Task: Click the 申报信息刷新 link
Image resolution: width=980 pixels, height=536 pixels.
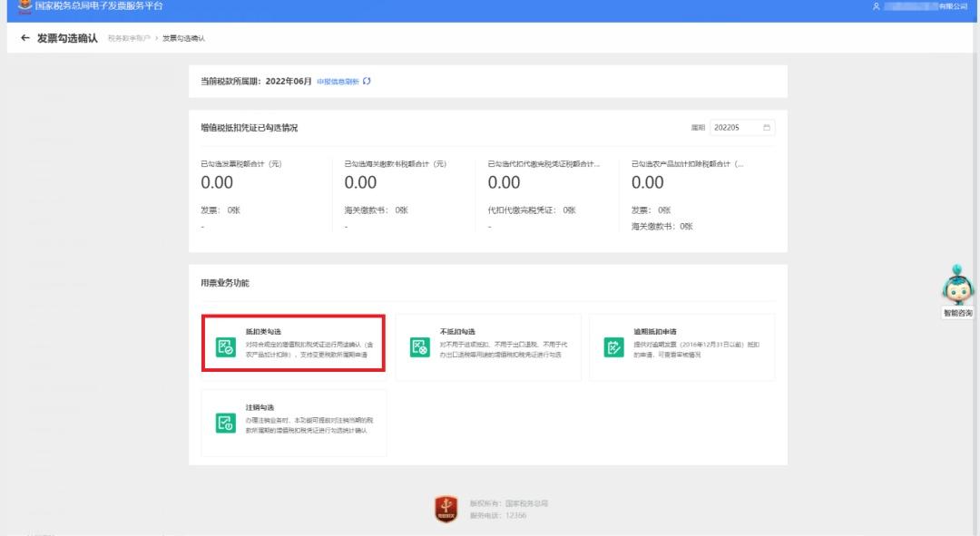Action: tap(338, 82)
